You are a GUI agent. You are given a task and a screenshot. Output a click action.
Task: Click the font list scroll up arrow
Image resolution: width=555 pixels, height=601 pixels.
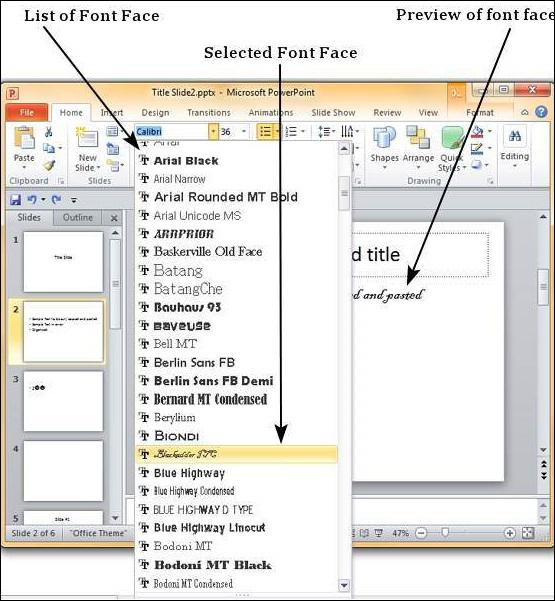[x=344, y=148]
